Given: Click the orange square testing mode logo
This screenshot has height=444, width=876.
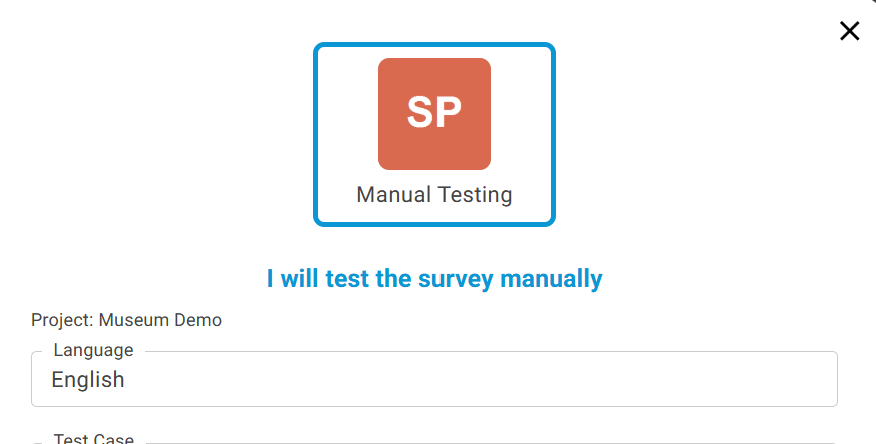Looking at the screenshot, I should click(x=434, y=114).
